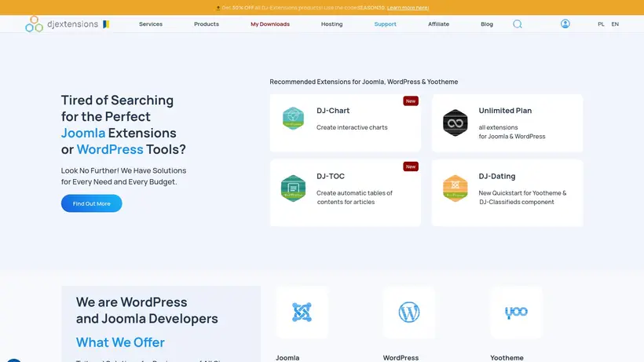
Task: Click the Joomla label under logo tile
Action: [287, 357]
